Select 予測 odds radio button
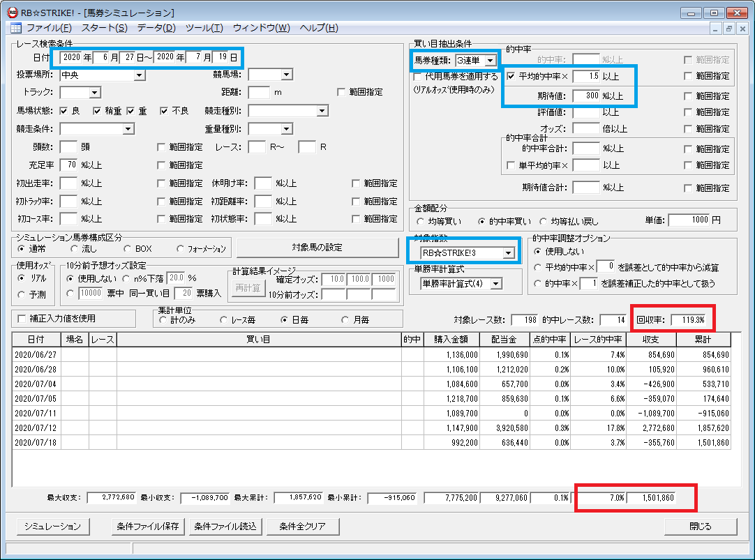 pyautogui.click(x=21, y=294)
